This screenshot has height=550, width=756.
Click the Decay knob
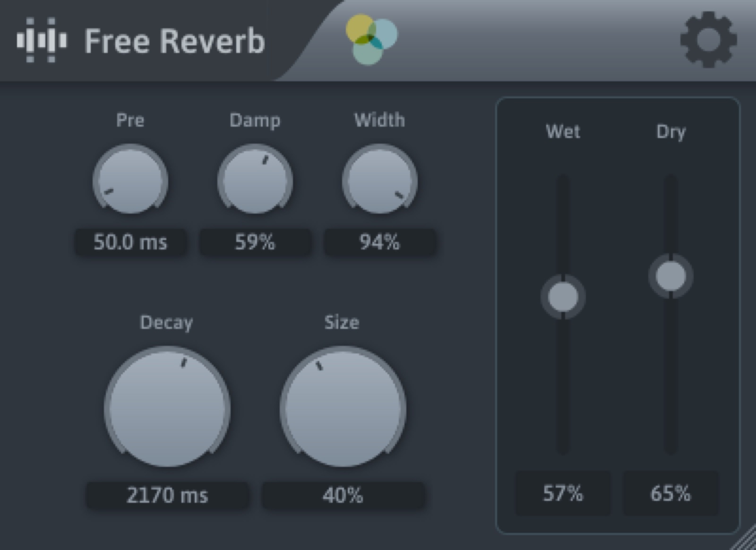click(x=167, y=407)
